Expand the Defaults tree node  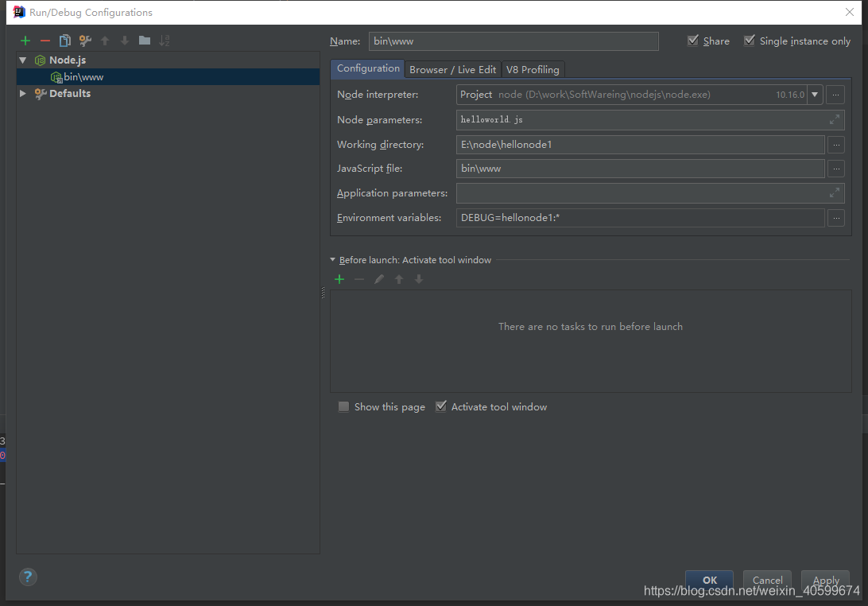pos(23,93)
